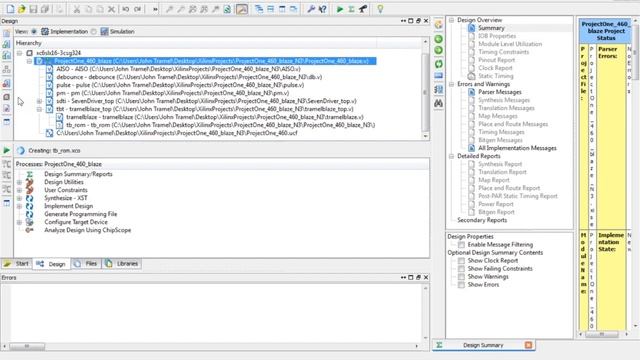Expand Implement Design process

(x=19, y=206)
